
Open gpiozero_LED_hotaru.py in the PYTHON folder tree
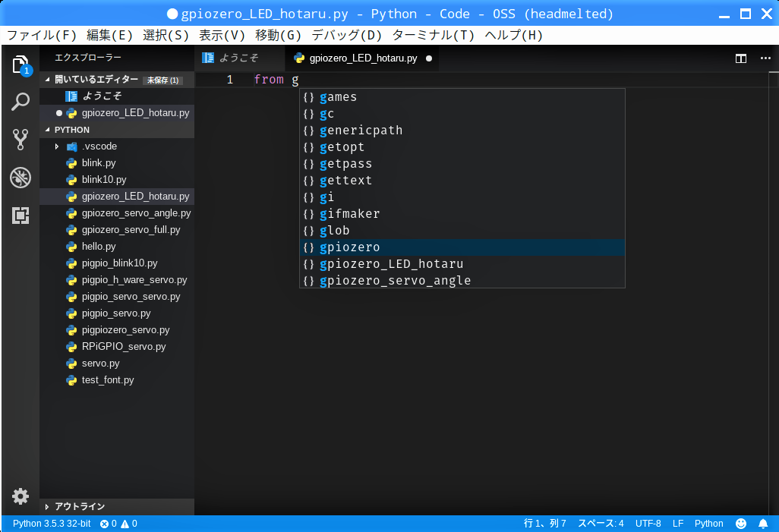pos(117,197)
